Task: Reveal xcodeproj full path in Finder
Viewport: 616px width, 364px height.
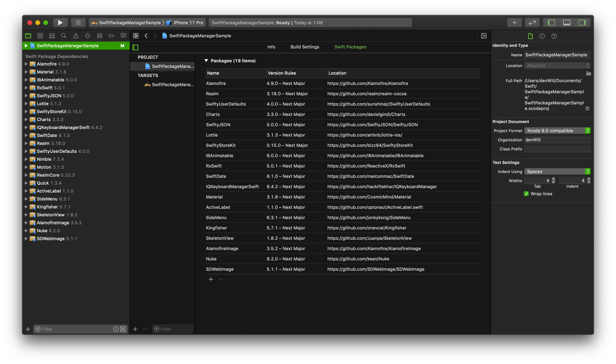Action: [587, 108]
